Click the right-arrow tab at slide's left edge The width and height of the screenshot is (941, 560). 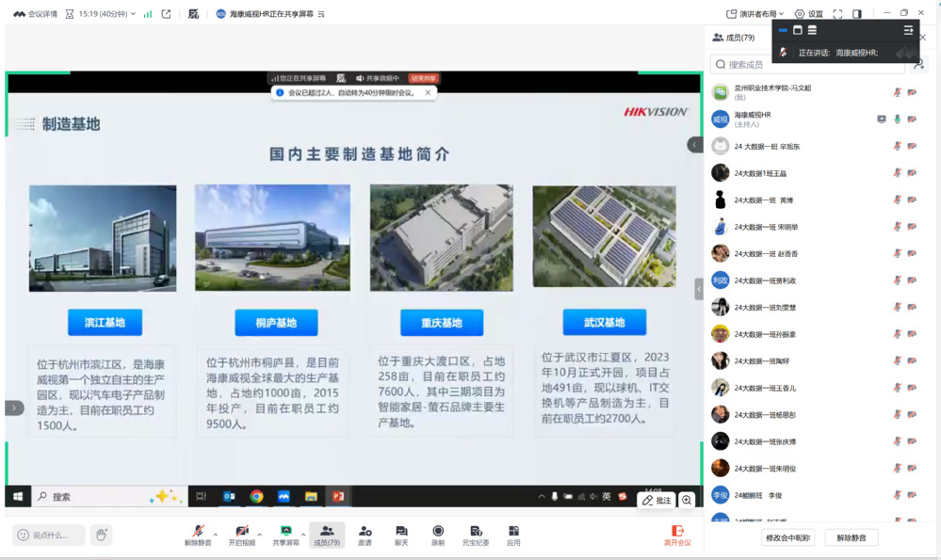pos(14,408)
